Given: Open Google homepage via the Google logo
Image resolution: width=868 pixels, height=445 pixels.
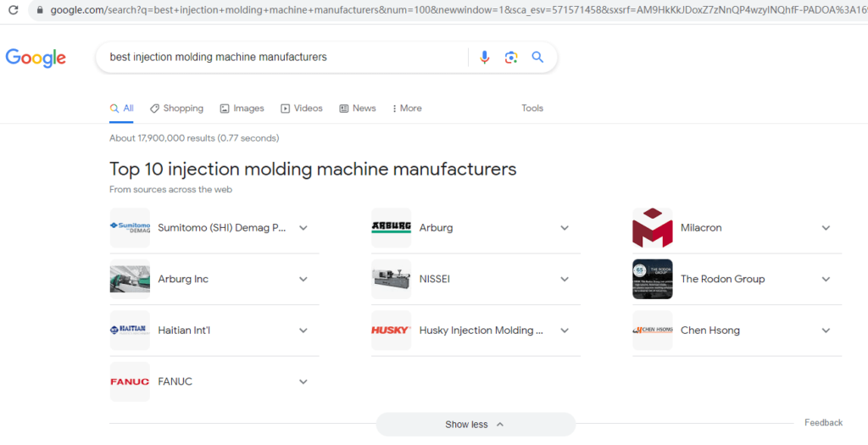Looking at the screenshot, I should (36, 58).
